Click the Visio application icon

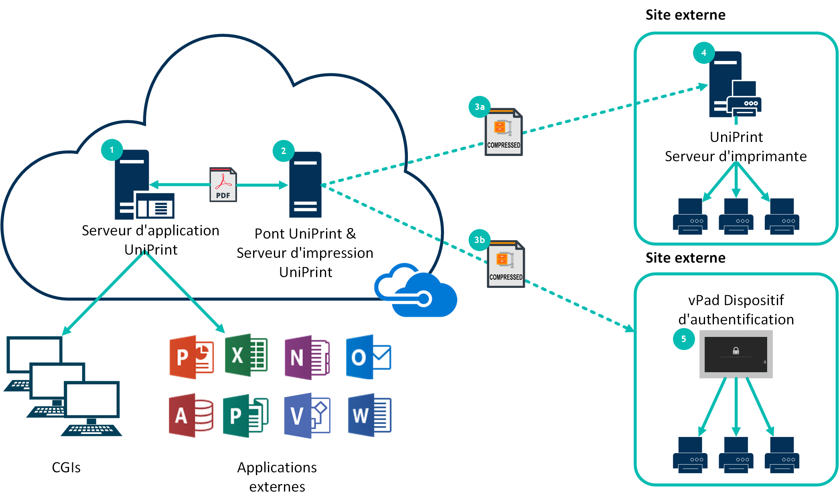(307, 415)
